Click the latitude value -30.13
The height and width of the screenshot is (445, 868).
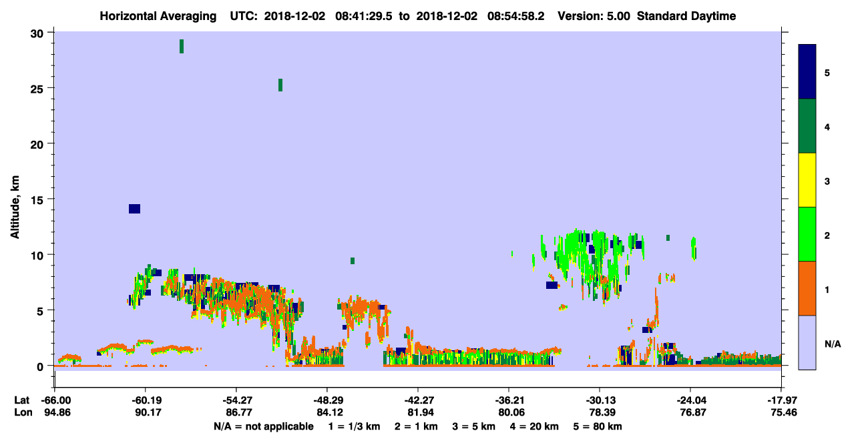600,400
